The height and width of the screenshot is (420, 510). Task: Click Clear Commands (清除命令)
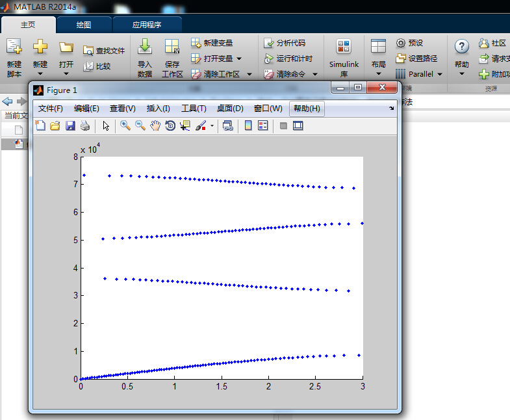pos(285,74)
